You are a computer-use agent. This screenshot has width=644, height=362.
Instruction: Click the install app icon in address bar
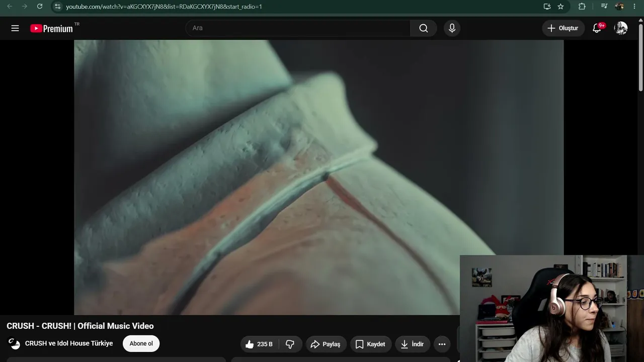click(547, 7)
